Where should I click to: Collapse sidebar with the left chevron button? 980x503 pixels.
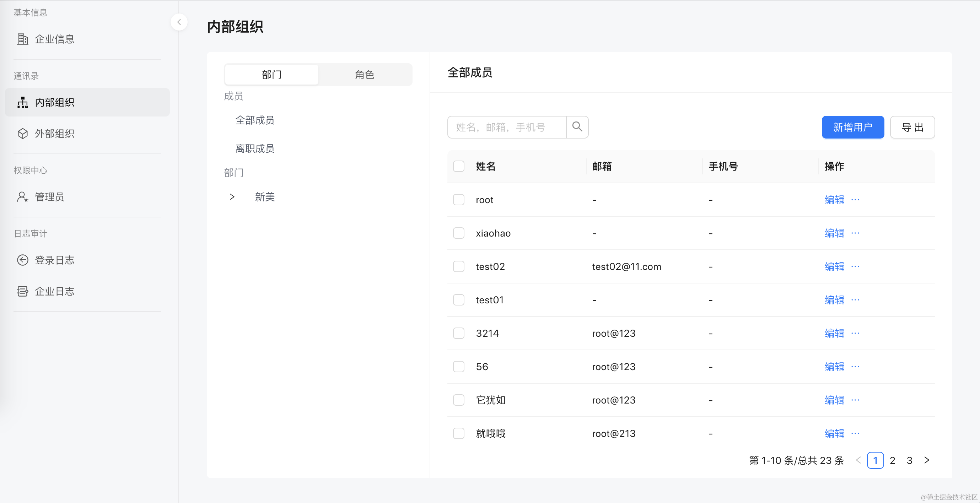179,22
